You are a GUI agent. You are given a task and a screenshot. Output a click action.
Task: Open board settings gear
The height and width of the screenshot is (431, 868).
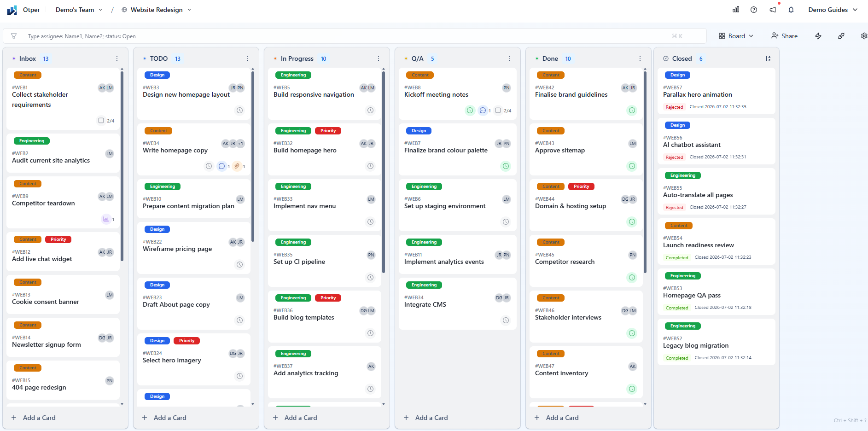pos(864,36)
